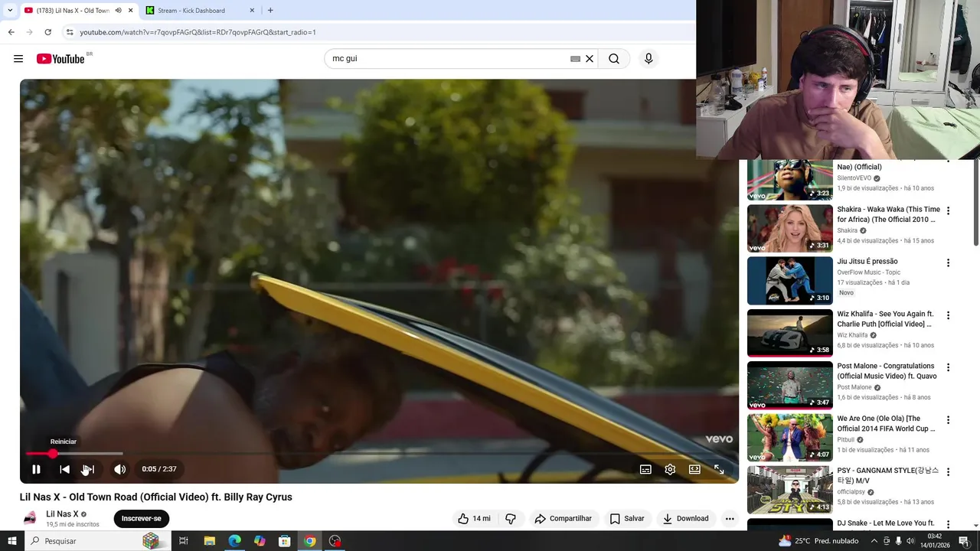Save the video with Salvar

627,519
